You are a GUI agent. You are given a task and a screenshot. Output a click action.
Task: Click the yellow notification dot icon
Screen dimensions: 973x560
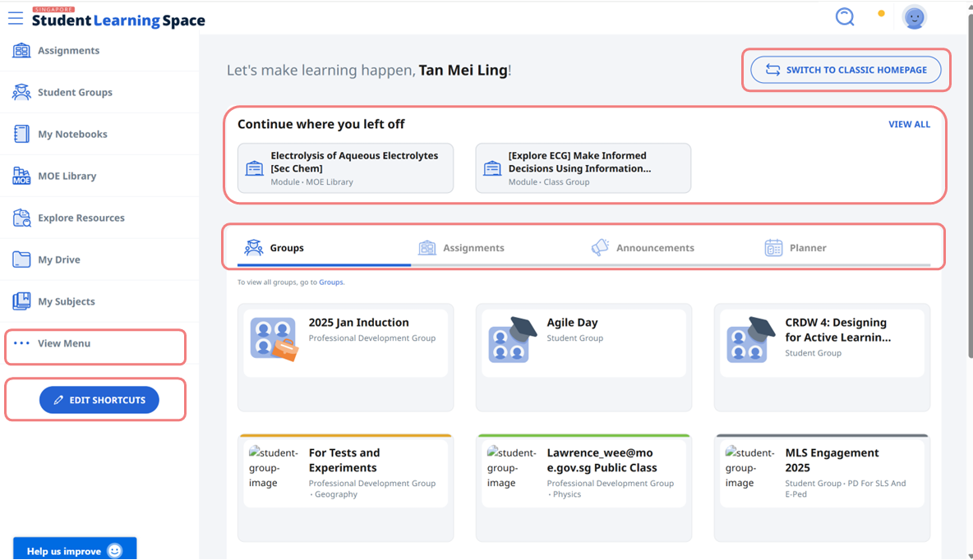coord(881,14)
